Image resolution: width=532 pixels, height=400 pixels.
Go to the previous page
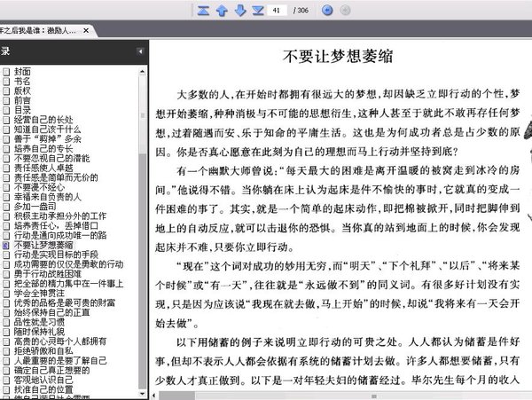pyautogui.click(x=222, y=10)
